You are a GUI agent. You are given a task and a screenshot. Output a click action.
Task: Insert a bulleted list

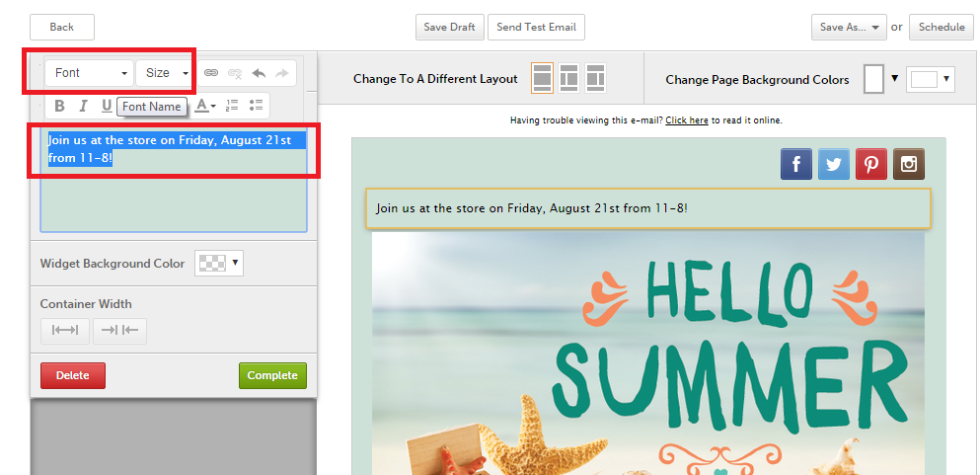tap(256, 105)
